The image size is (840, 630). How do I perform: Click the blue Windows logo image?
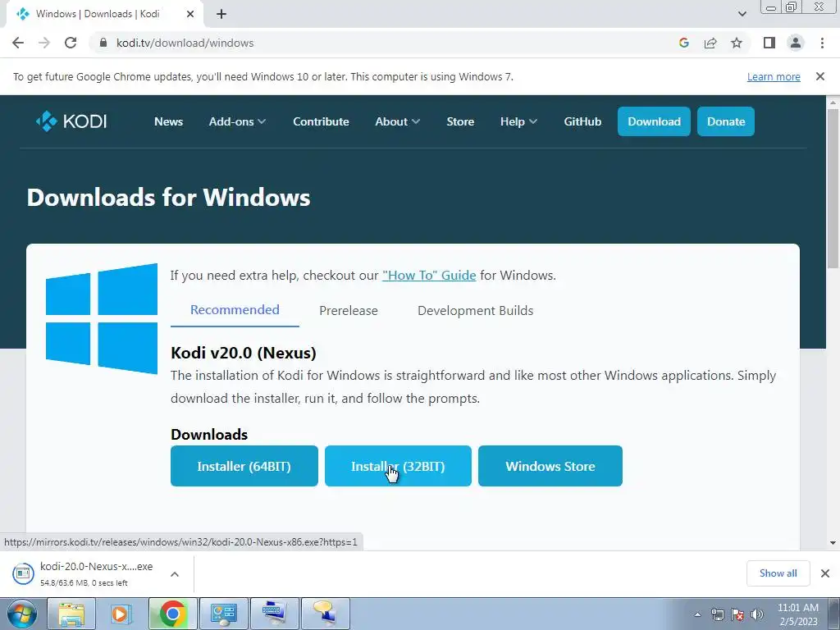102,319
